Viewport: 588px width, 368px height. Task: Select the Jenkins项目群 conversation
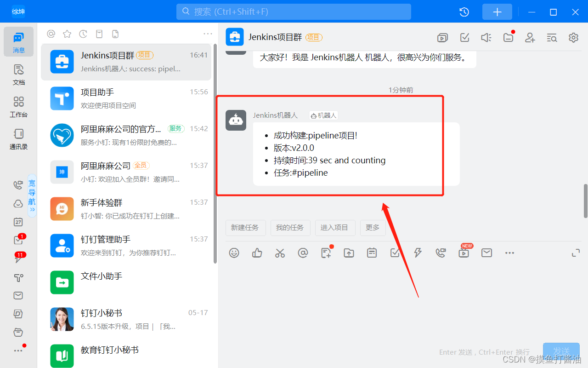(x=126, y=62)
